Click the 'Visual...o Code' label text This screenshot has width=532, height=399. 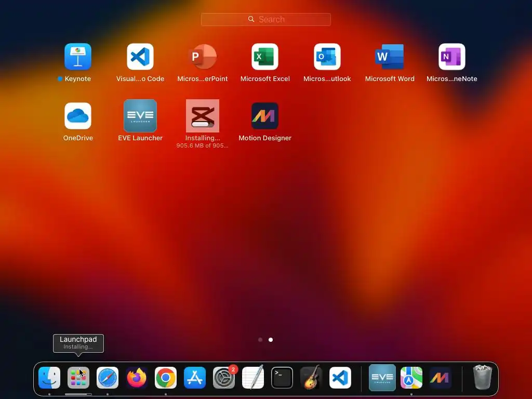tap(140, 79)
